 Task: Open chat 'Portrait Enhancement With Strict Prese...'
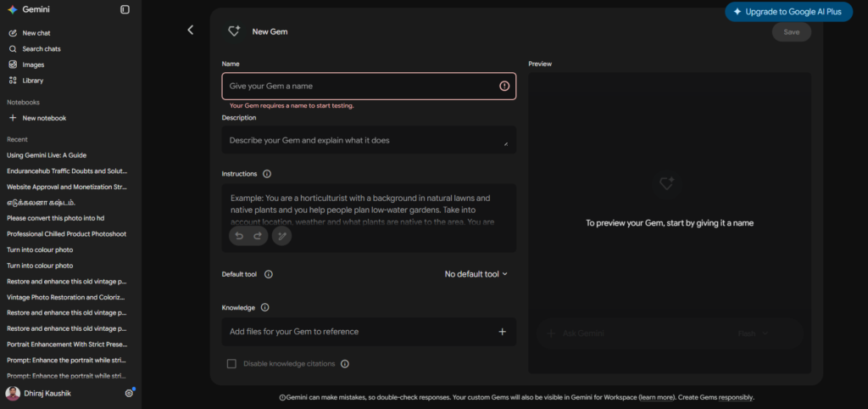[x=66, y=345]
